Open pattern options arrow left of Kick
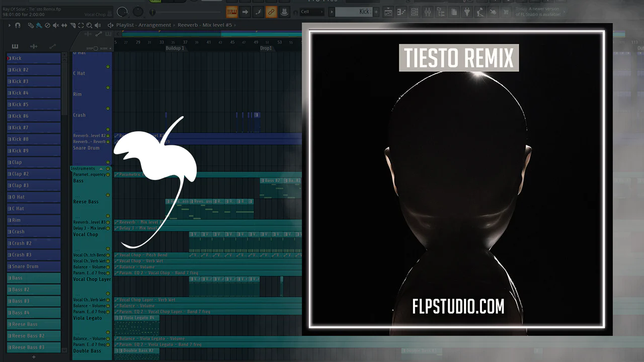The height and width of the screenshot is (362, 644). pyautogui.click(x=332, y=12)
